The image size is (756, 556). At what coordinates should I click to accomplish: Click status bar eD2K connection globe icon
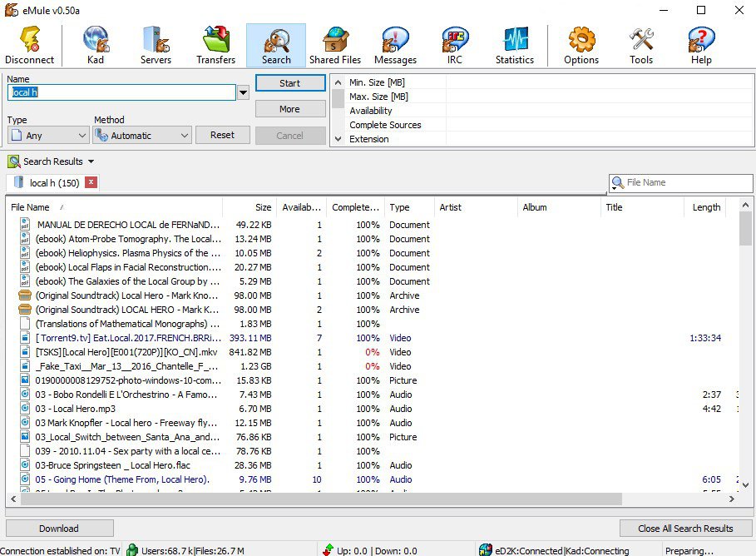(x=486, y=549)
